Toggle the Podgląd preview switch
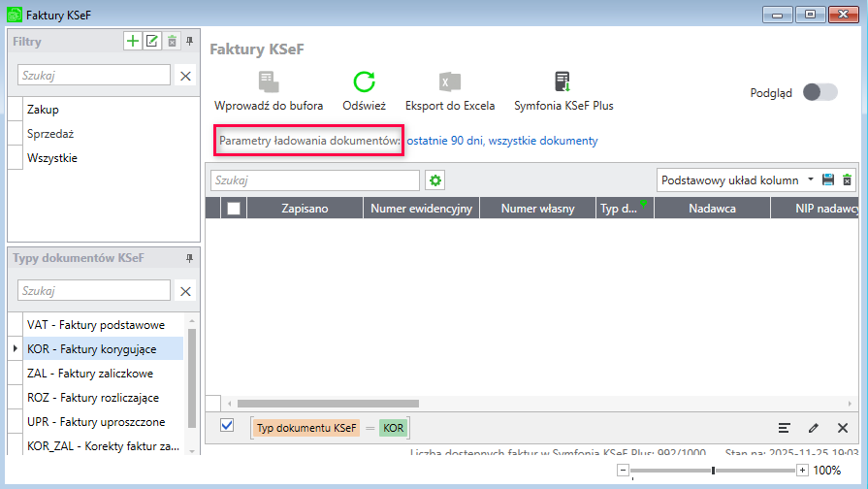 (x=819, y=93)
